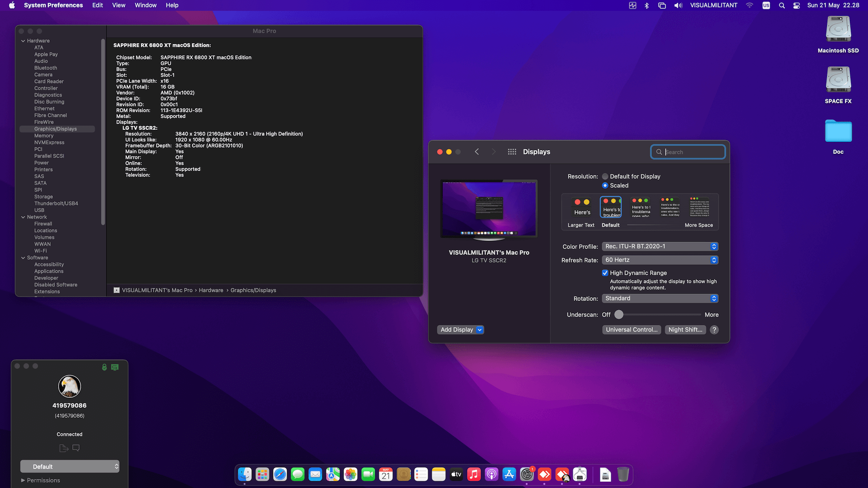Click the green monitor icon in AnyDesk panel
The height and width of the screenshot is (488, 868).
(115, 367)
